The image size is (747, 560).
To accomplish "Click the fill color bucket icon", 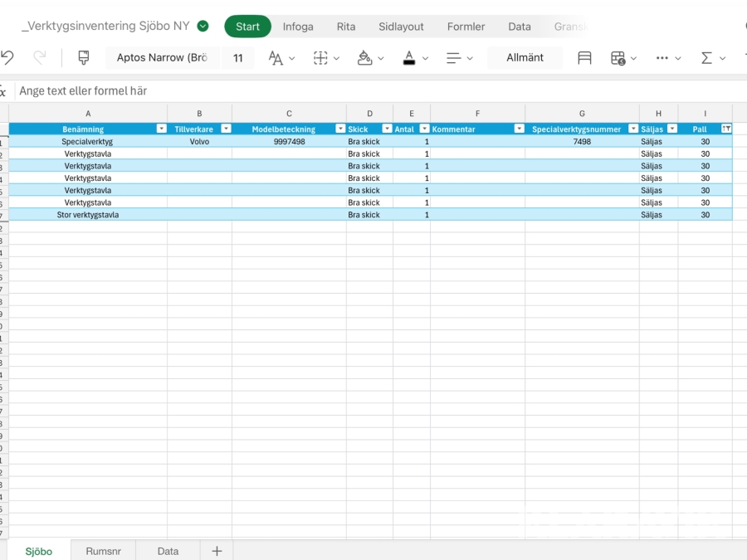I will [364, 58].
